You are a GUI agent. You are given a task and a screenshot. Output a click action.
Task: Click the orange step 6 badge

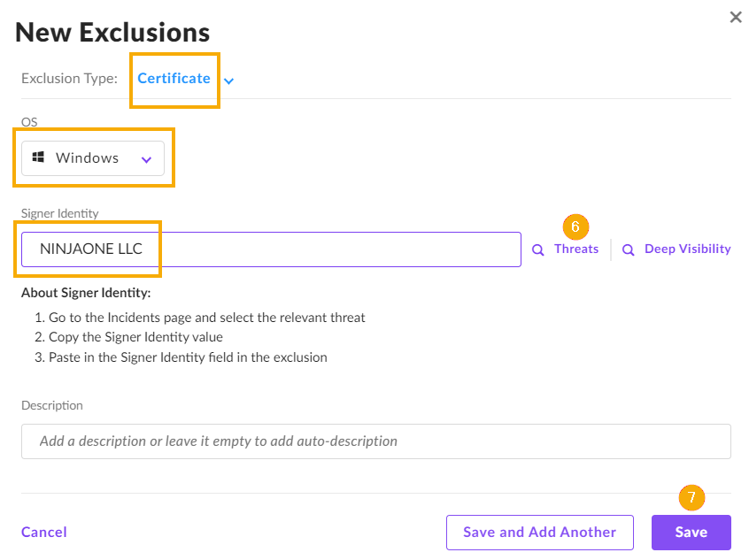575,227
